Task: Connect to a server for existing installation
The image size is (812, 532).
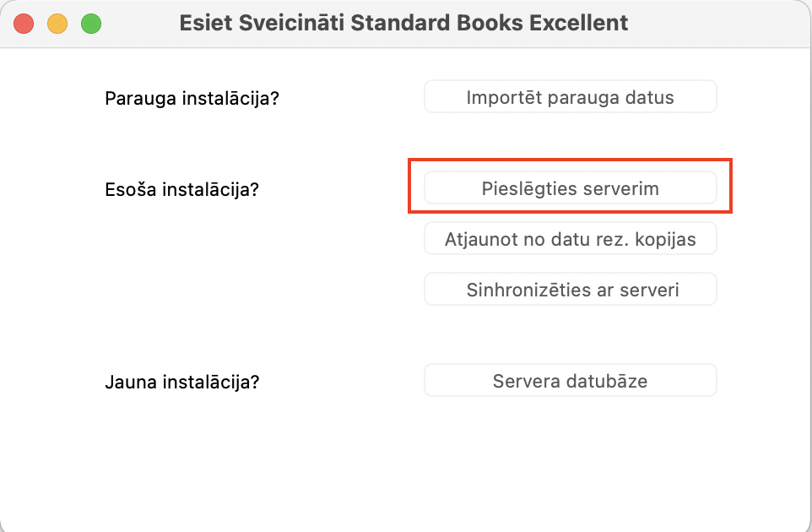Action: coord(570,188)
